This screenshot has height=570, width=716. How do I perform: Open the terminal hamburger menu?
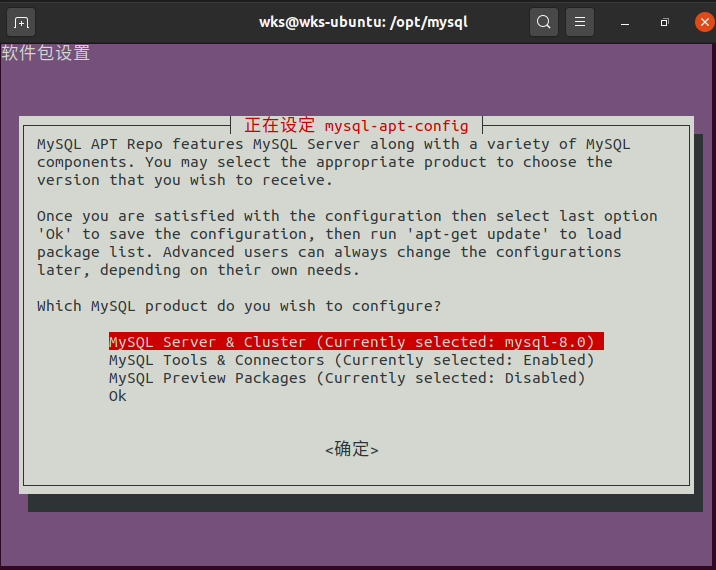(579, 22)
